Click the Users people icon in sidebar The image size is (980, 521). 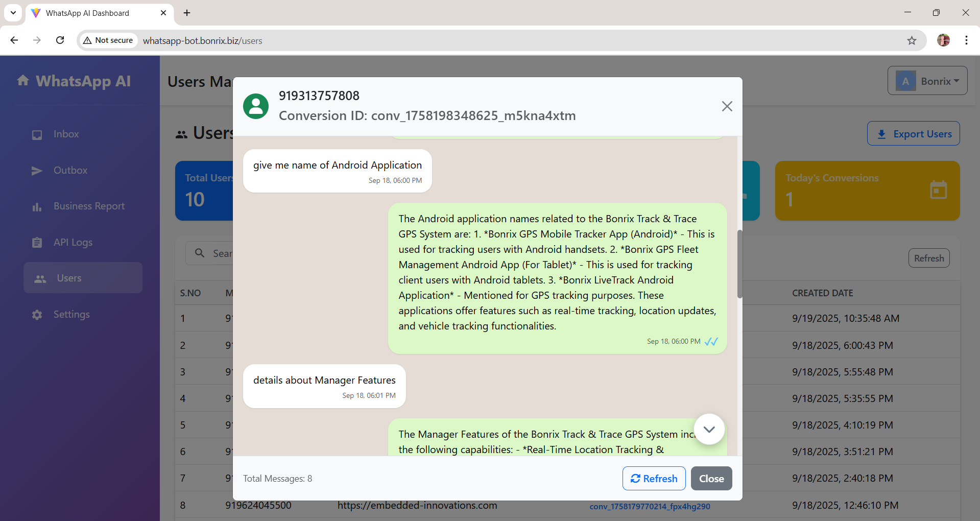[41, 278]
